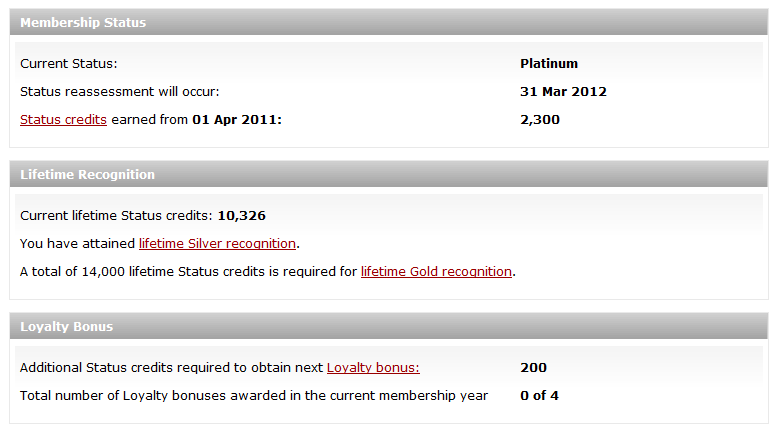Image resolution: width=775 pixels, height=430 pixels.
Task: Select the 14,000 lifetime Status credits sentence
Action: [268, 272]
